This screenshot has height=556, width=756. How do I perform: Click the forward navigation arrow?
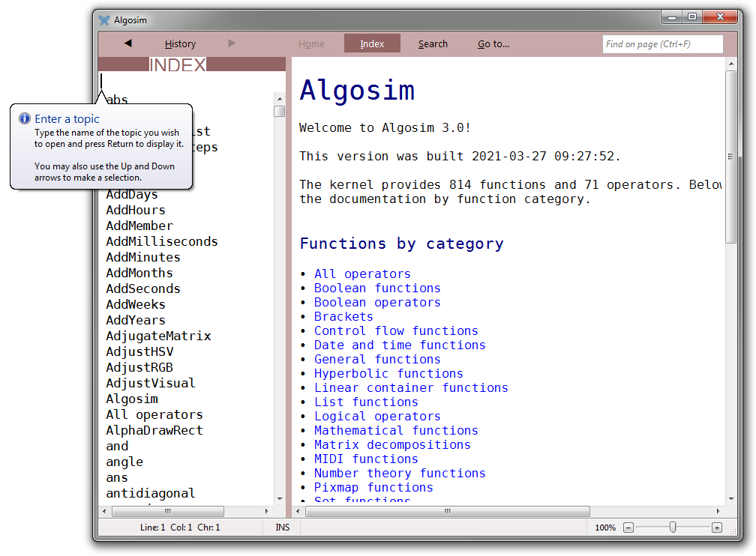232,43
